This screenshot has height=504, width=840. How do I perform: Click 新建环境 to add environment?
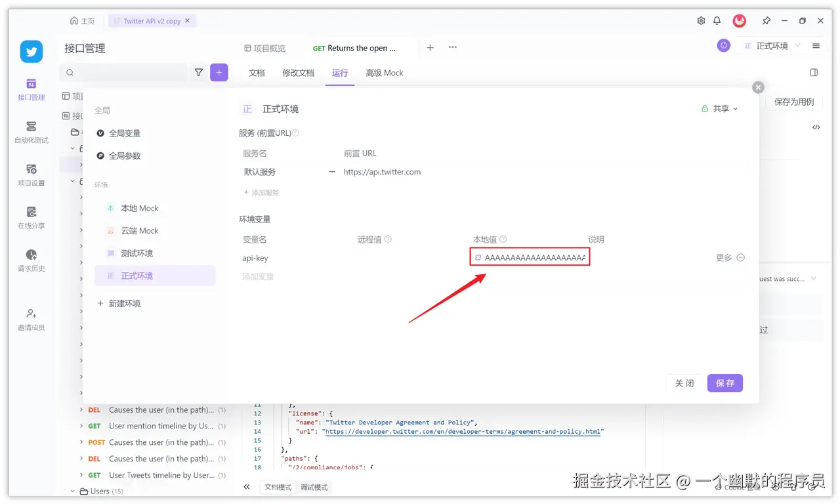tap(119, 303)
